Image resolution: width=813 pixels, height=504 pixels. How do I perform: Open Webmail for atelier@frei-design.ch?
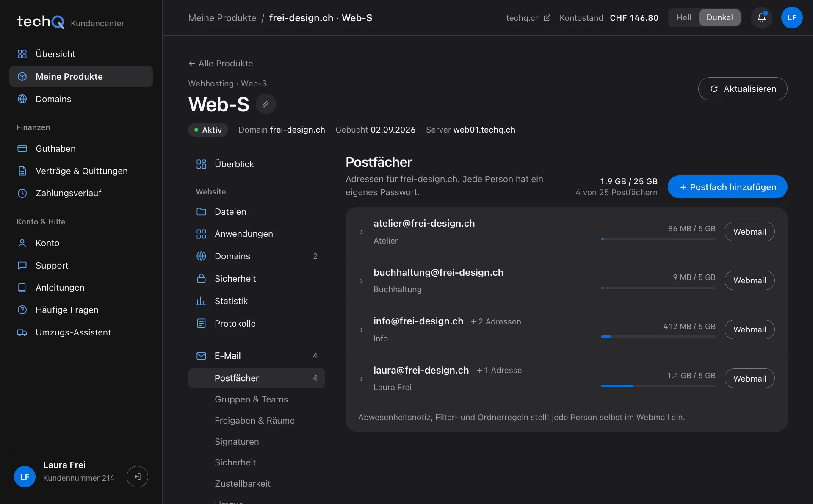pyautogui.click(x=749, y=232)
